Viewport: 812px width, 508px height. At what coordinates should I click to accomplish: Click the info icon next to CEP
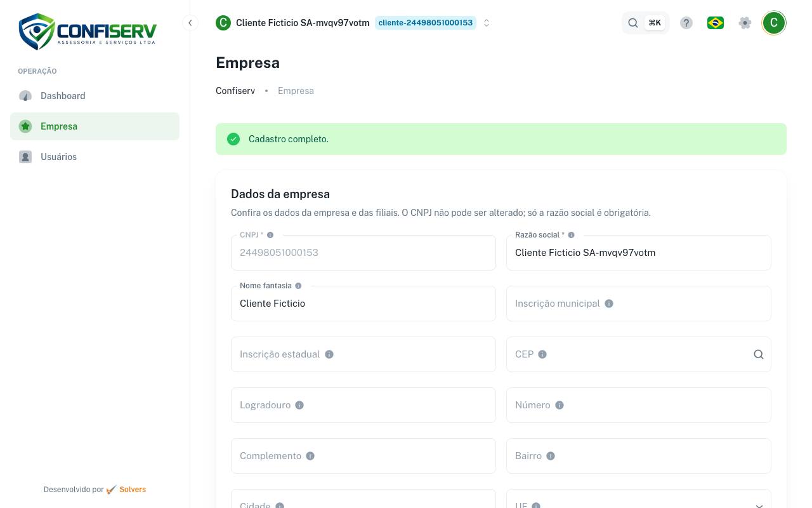point(542,354)
